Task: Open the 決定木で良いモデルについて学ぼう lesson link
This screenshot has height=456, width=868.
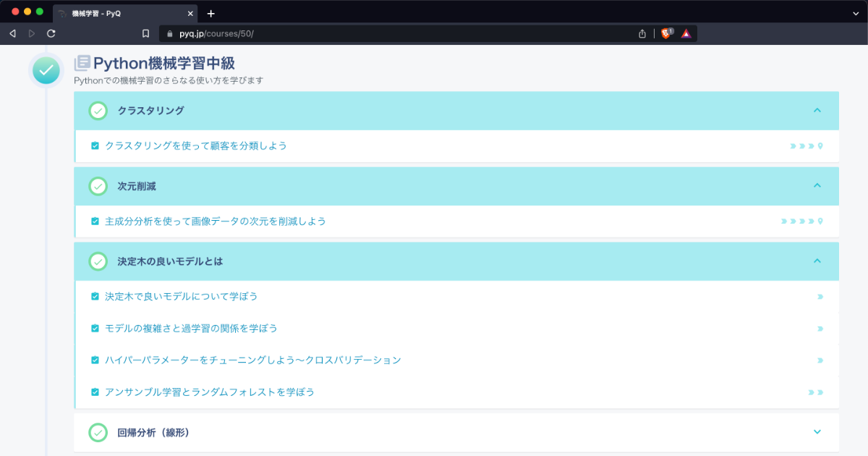Action: click(181, 296)
